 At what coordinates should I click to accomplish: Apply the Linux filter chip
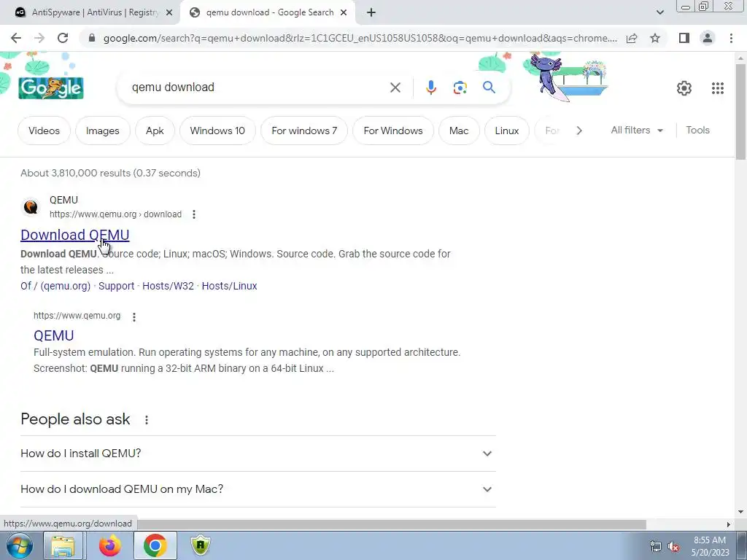507,131
